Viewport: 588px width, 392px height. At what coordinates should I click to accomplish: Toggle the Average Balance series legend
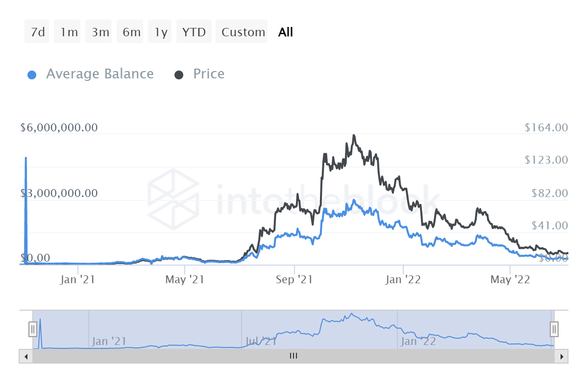99,74
